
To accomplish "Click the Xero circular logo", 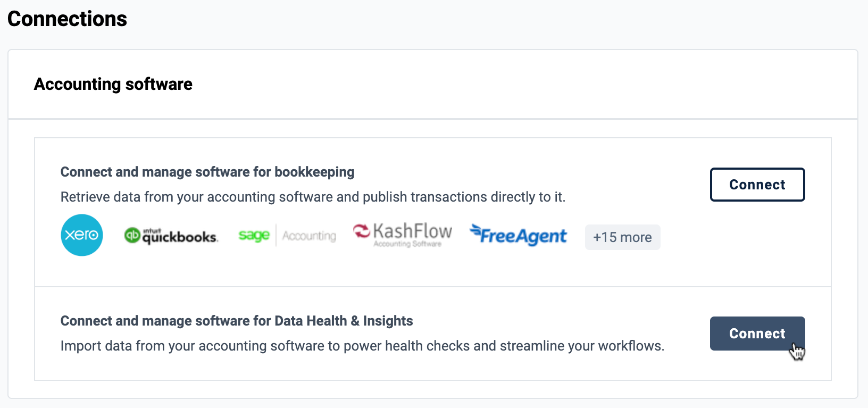I will [82, 235].
